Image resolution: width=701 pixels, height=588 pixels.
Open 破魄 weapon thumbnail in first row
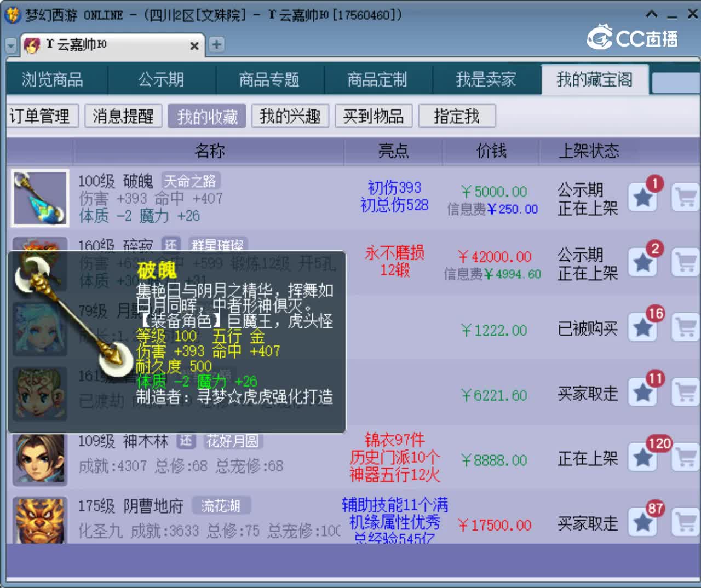coord(40,198)
